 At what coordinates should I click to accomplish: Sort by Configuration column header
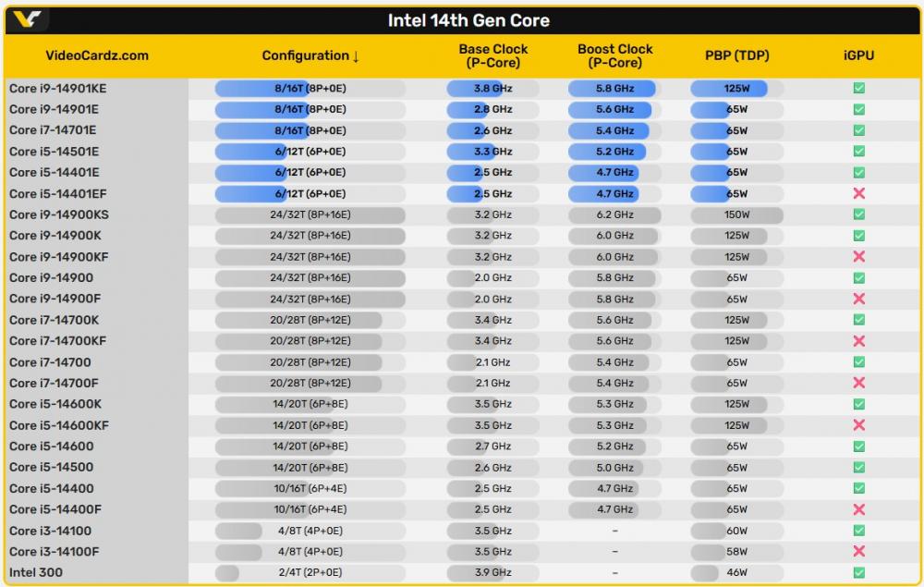(310, 55)
